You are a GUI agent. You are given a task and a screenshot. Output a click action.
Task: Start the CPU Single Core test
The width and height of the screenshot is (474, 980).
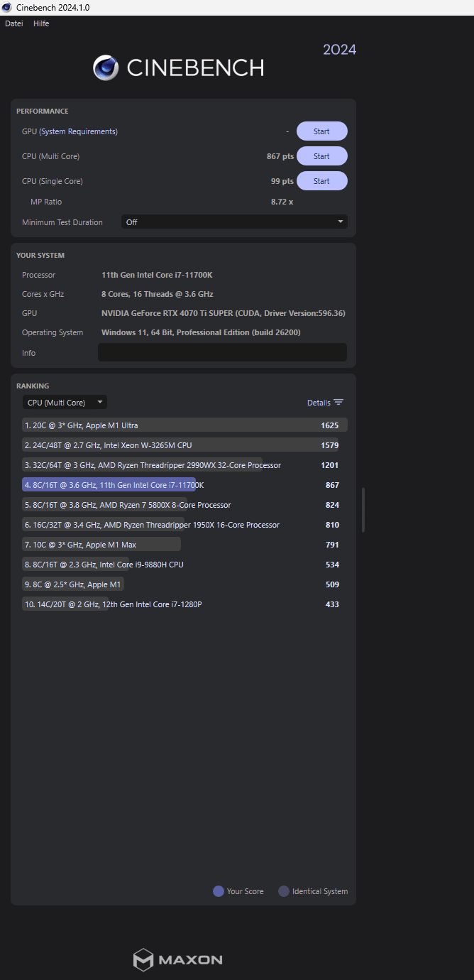(x=321, y=181)
